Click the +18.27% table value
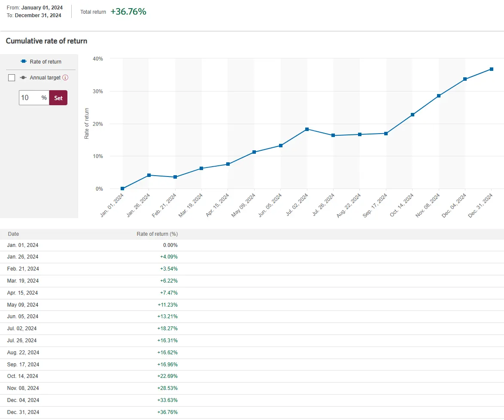Image resolution: width=504 pixels, height=420 pixels. 167,329
